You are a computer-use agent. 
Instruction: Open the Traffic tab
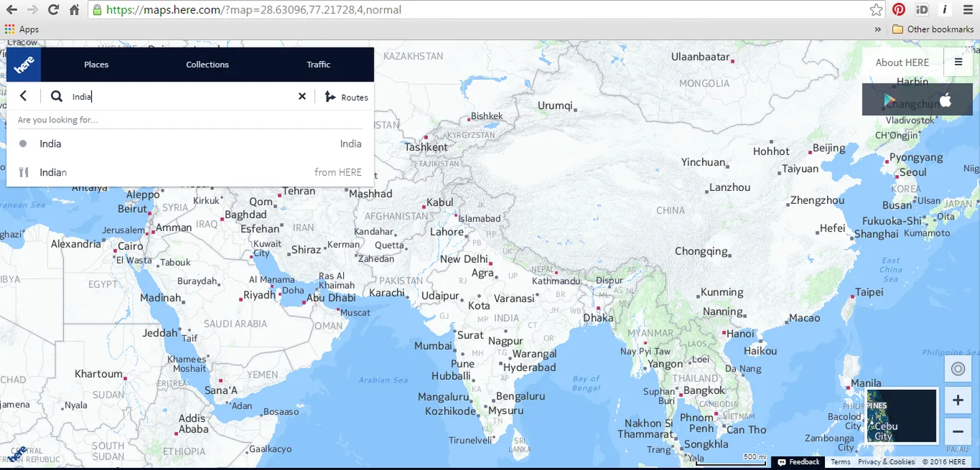(x=318, y=65)
